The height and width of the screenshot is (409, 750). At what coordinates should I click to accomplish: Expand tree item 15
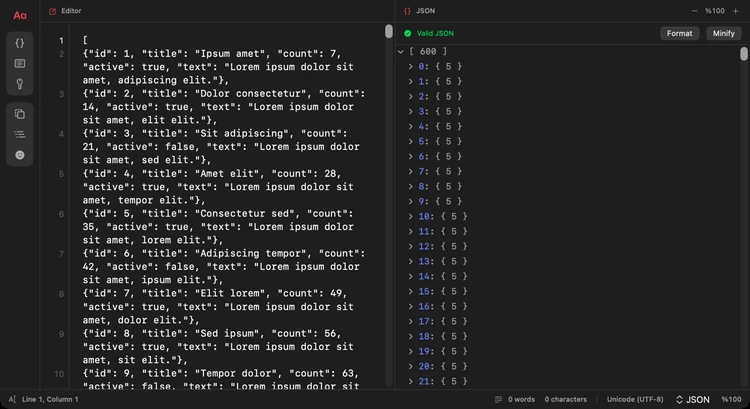(x=410, y=291)
